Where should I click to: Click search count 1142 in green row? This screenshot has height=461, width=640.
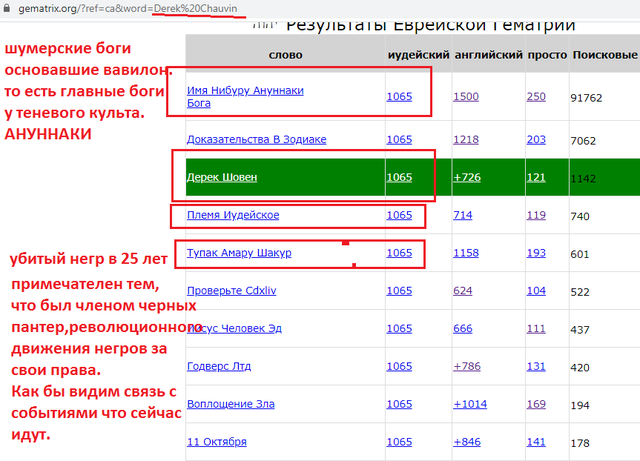[x=583, y=178]
